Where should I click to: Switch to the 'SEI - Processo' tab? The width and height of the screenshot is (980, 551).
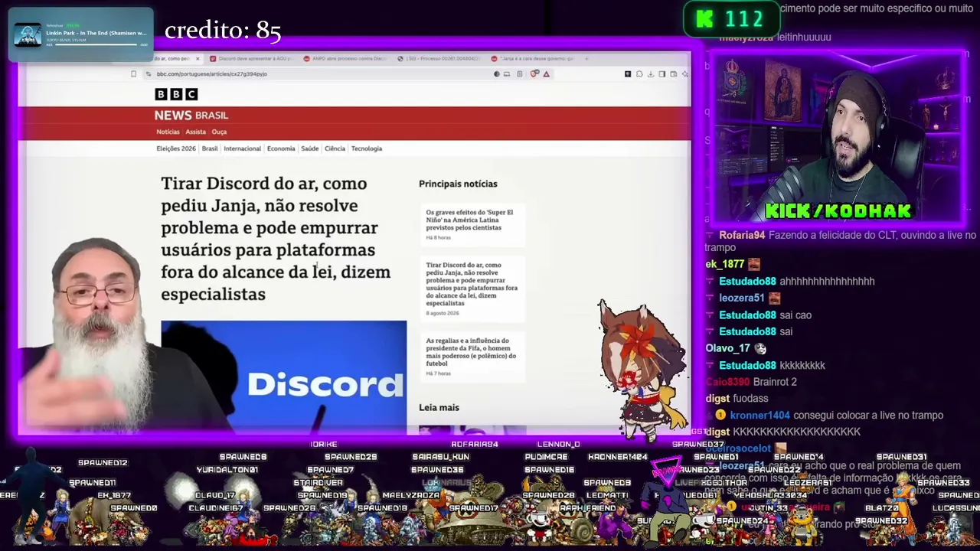(439, 59)
